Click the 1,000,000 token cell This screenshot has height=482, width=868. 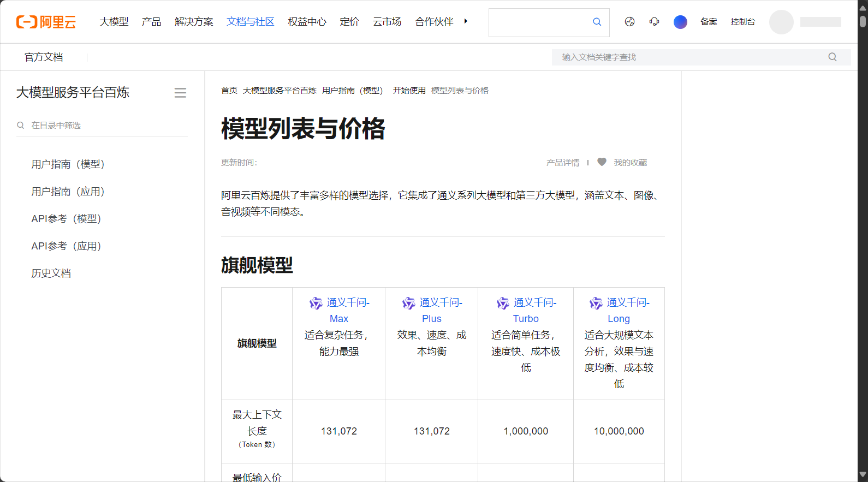click(526, 431)
